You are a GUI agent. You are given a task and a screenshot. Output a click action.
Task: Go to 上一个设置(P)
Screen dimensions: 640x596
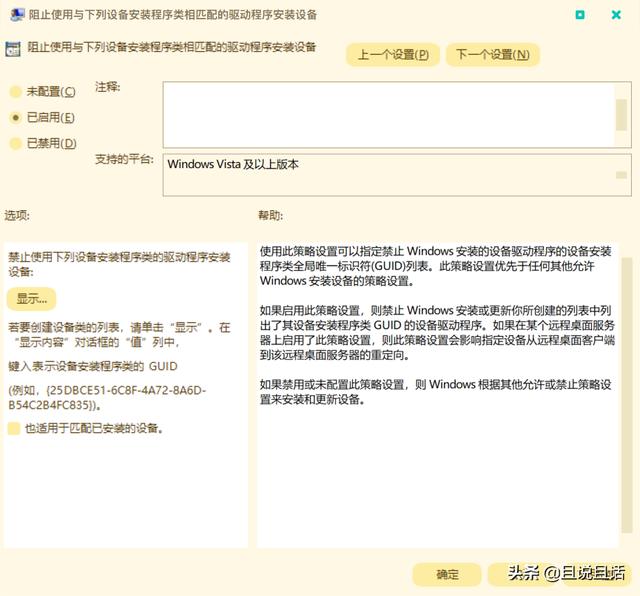click(x=393, y=55)
